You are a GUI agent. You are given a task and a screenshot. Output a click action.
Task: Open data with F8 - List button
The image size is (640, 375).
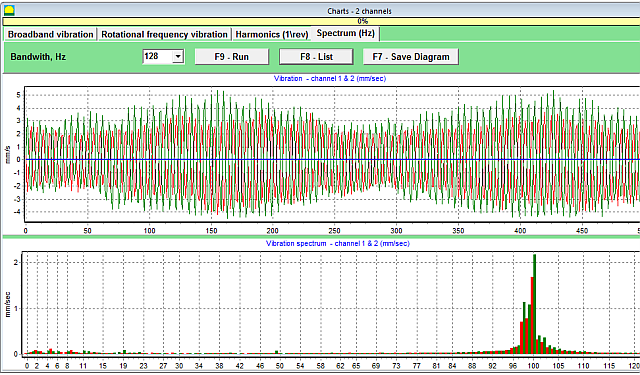pyautogui.click(x=316, y=57)
